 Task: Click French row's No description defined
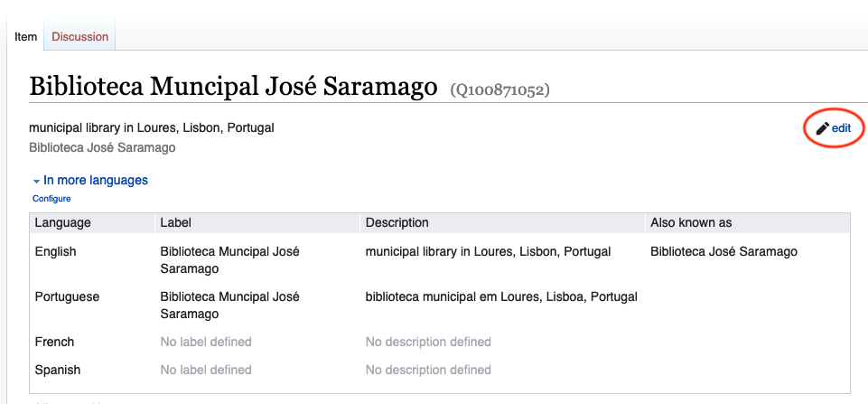(428, 342)
